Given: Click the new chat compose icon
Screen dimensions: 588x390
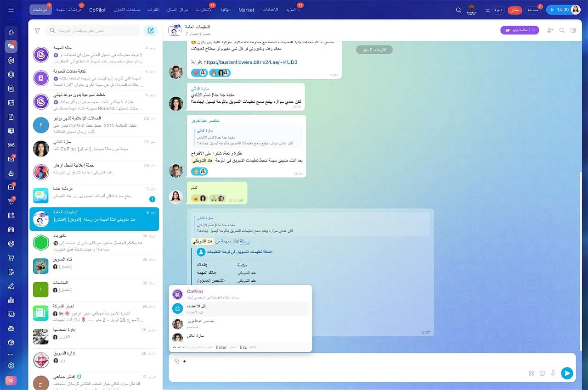Looking at the screenshot, I should click(150, 31).
